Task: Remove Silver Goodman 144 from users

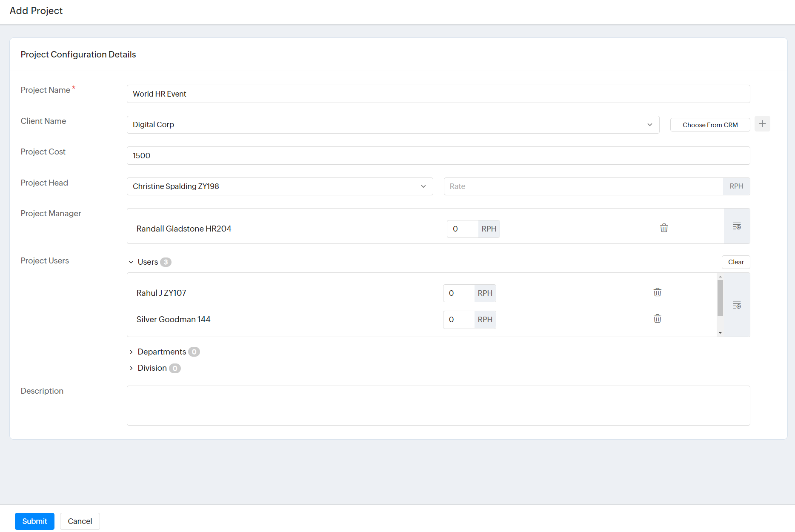Action: 658,319
